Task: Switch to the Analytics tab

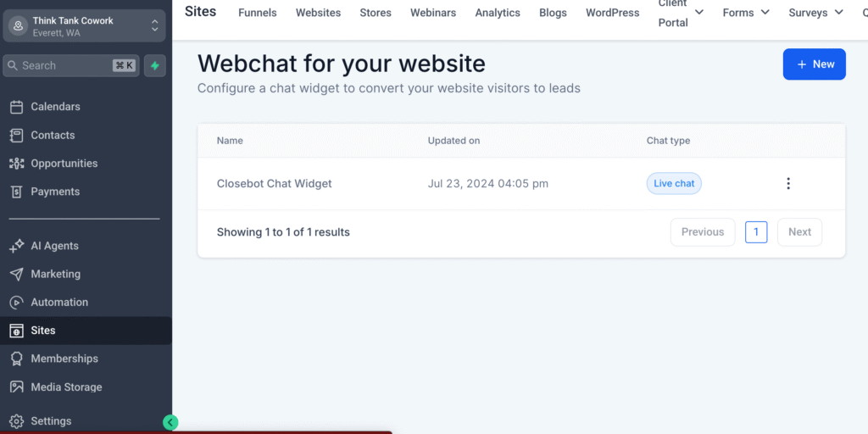Action: pos(498,13)
